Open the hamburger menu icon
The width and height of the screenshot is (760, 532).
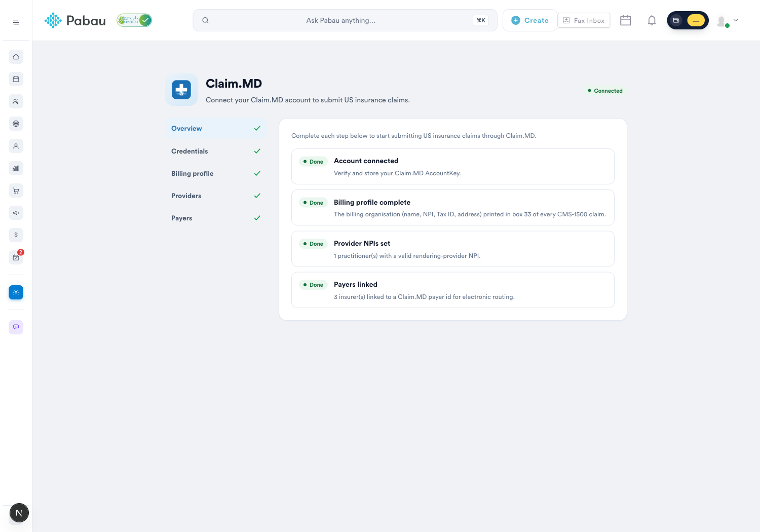[x=16, y=22]
